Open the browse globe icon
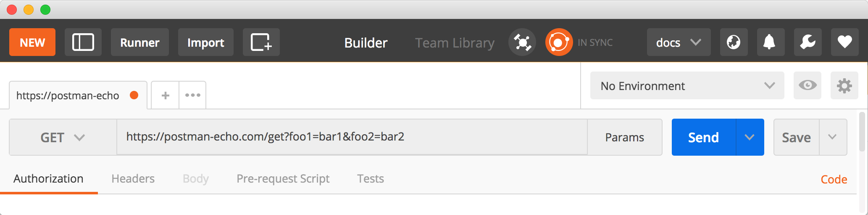This screenshot has height=215, width=868. pos(734,42)
